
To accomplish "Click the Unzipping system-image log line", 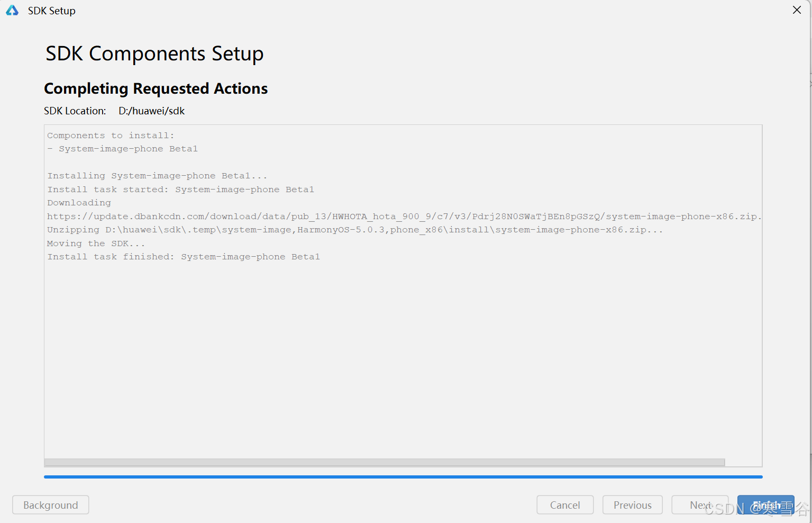I will coord(355,230).
